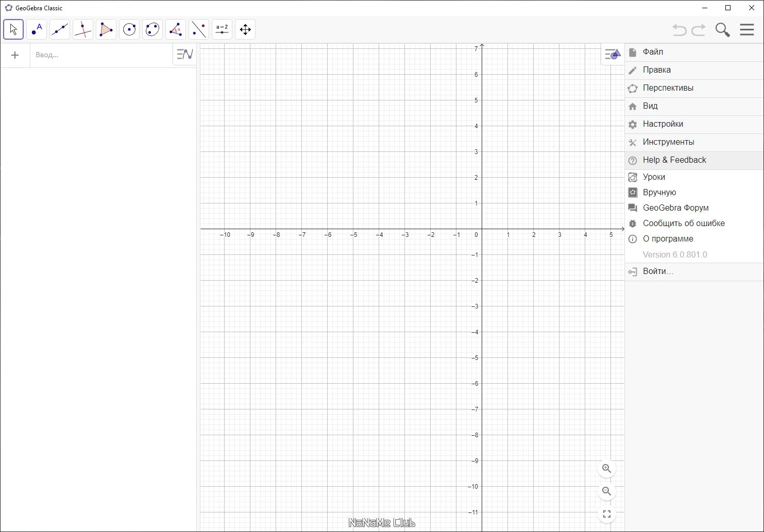Open graphics view style bar
This screenshot has width=764, height=532.
click(613, 54)
